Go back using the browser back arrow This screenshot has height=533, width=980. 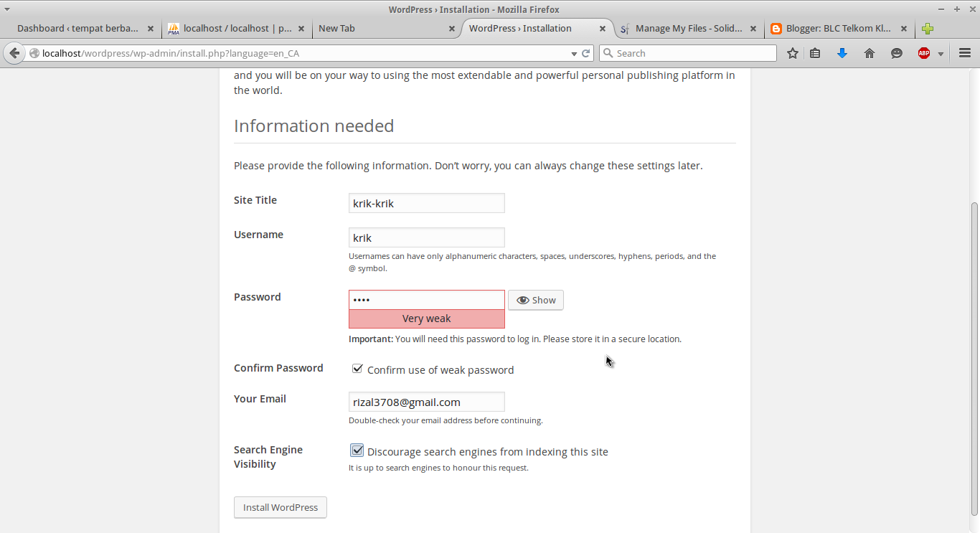point(14,53)
